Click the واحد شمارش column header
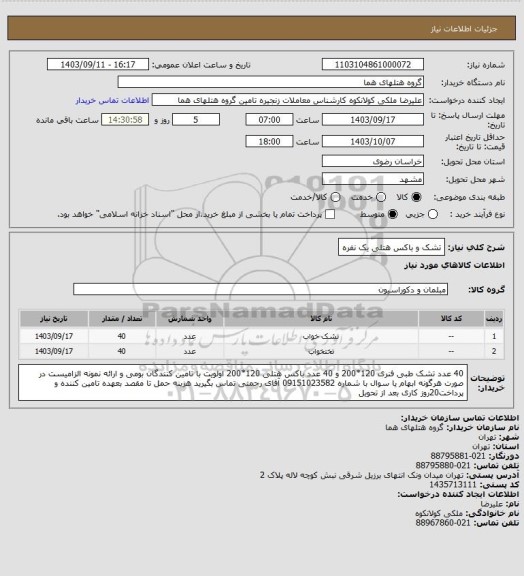The width and height of the screenshot is (524, 576). (190, 318)
